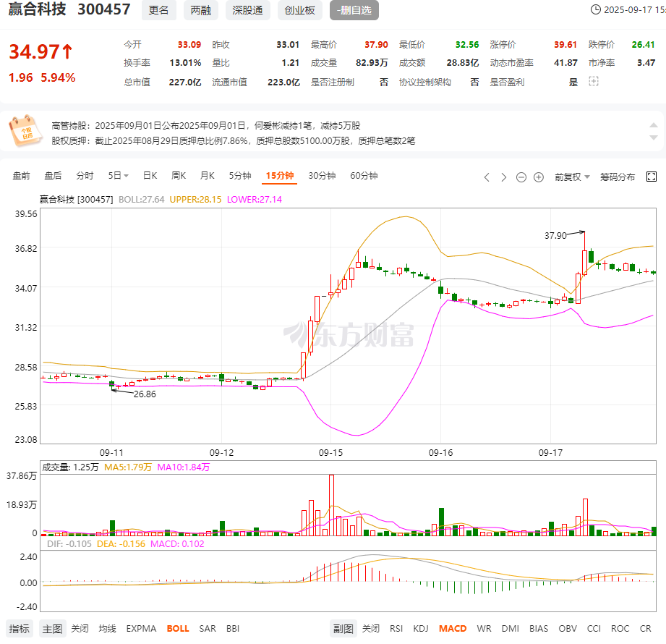The height and width of the screenshot is (644, 666).
Task: Go to previous chart period arrow
Action: click(x=487, y=177)
